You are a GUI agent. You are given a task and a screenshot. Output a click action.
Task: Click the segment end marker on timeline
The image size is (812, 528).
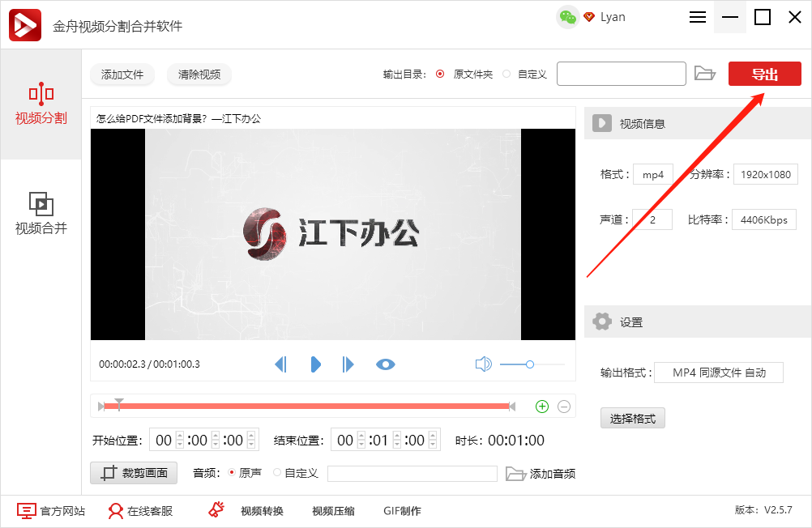pos(512,407)
